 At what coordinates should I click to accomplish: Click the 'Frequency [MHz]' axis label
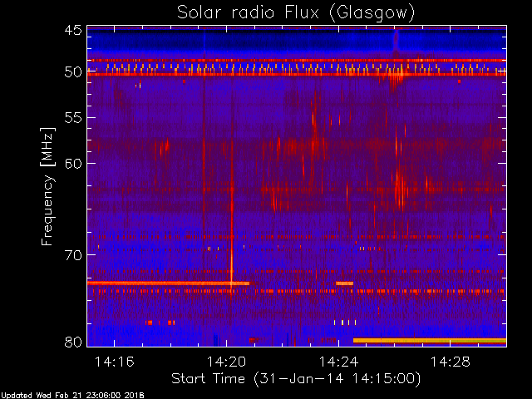click(x=47, y=186)
